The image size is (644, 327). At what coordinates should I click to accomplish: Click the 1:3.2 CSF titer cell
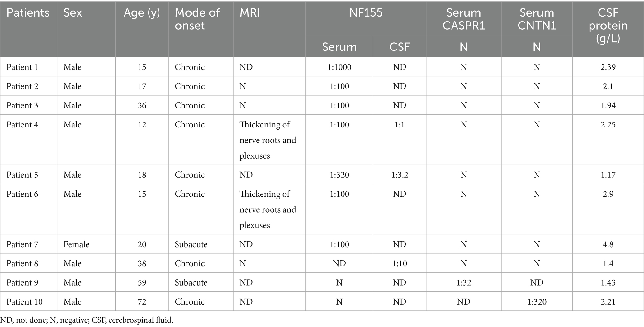pos(400,175)
